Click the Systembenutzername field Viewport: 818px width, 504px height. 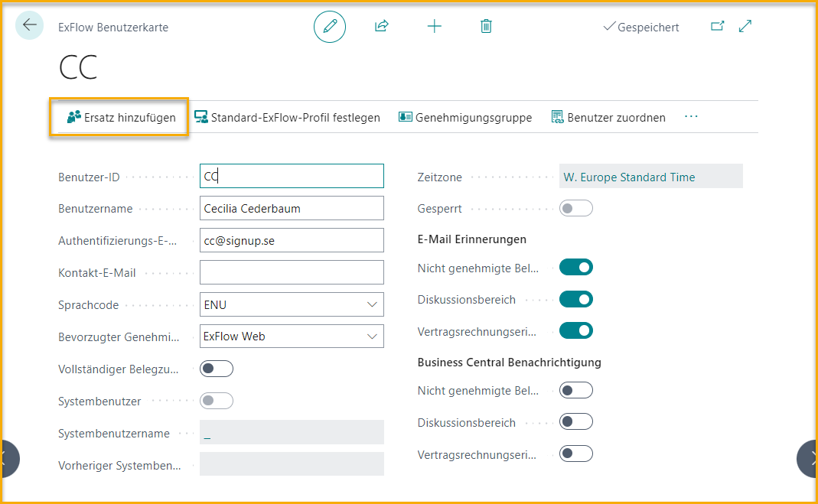(292, 433)
